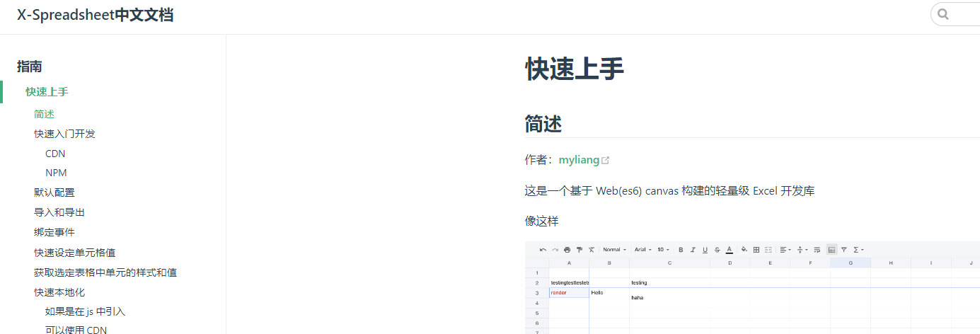Select row 3 header in the spreadsheet

537,293
